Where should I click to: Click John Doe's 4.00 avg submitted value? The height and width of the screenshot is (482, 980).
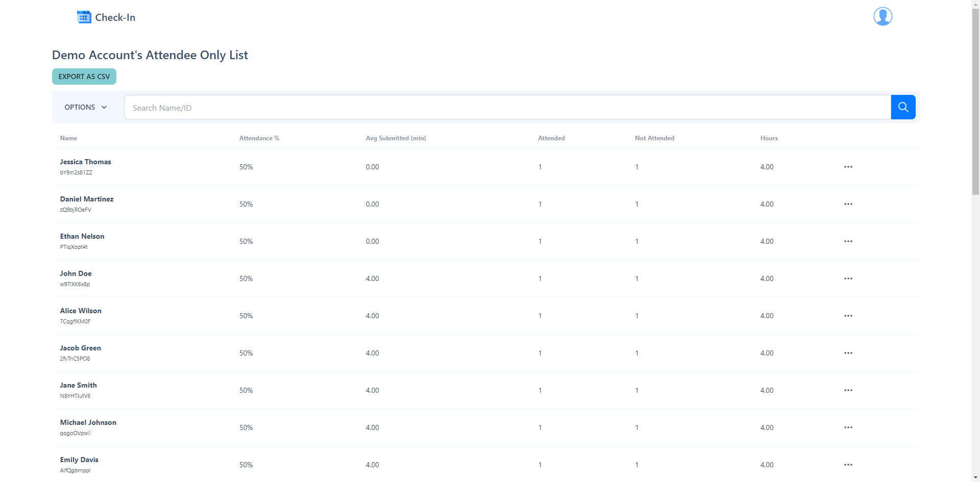pyautogui.click(x=372, y=278)
